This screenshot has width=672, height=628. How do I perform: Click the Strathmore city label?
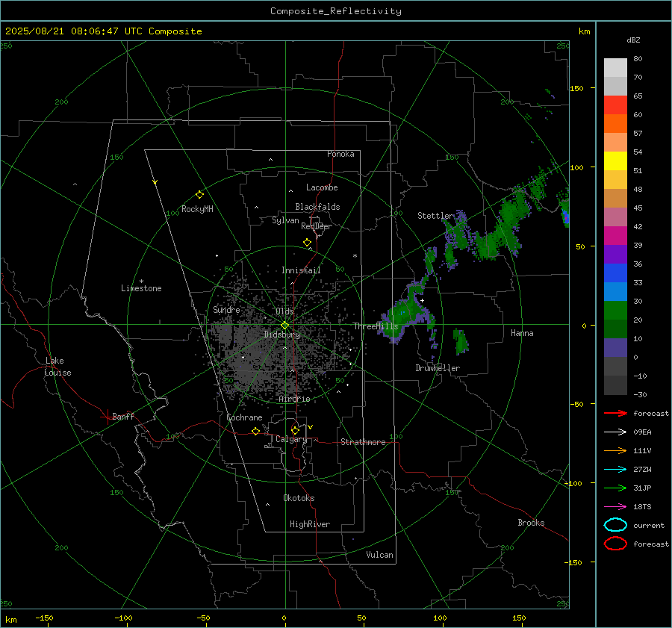click(x=363, y=442)
